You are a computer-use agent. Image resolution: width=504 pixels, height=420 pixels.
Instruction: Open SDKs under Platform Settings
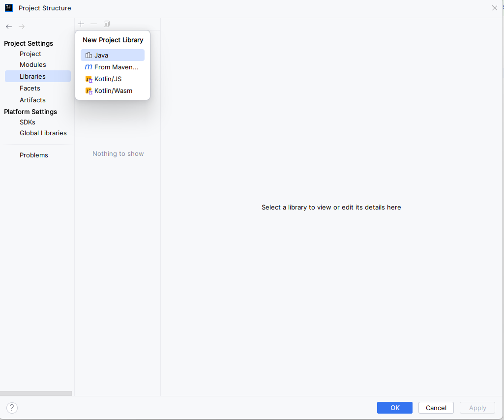[28, 122]
